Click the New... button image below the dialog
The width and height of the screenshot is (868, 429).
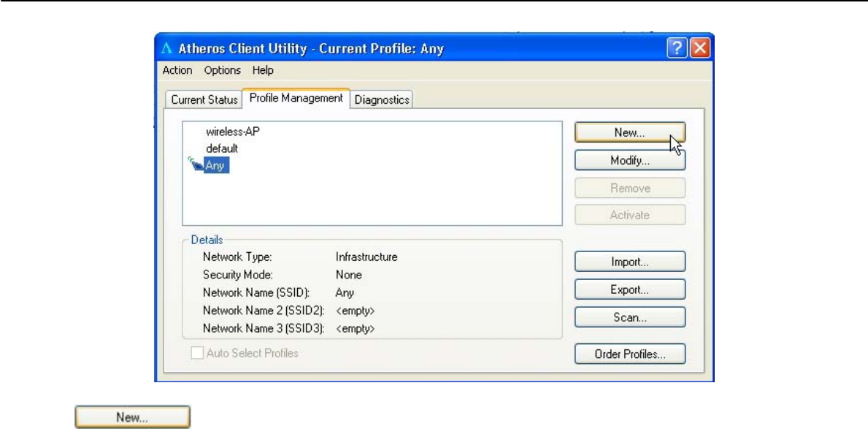pyautogui.click(x=133, y=417)
